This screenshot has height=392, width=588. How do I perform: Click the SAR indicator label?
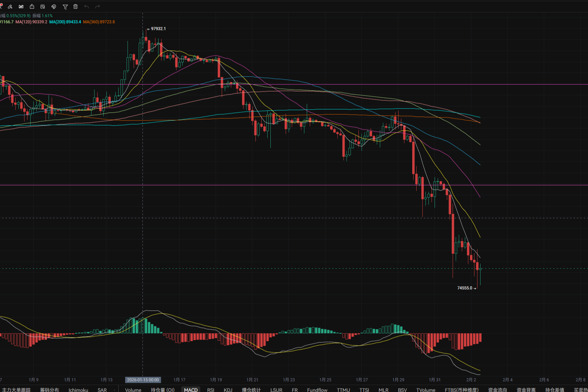coord(102,390)
